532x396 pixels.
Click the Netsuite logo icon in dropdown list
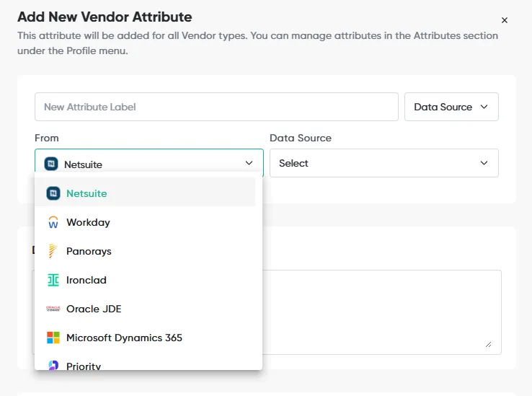(53, 193)
